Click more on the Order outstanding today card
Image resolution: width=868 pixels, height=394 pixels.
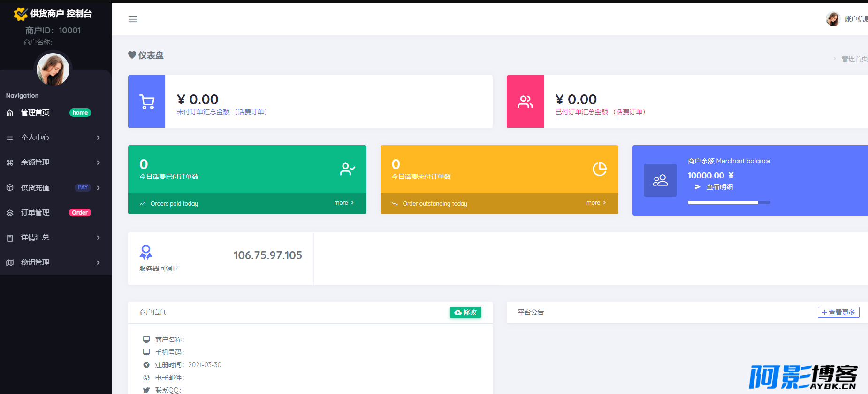pos(596,203)
